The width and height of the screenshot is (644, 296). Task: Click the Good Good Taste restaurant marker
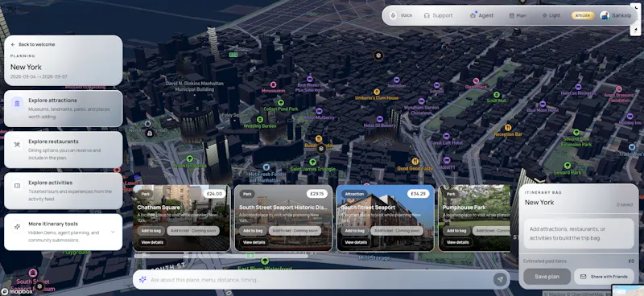pos(415,162)
